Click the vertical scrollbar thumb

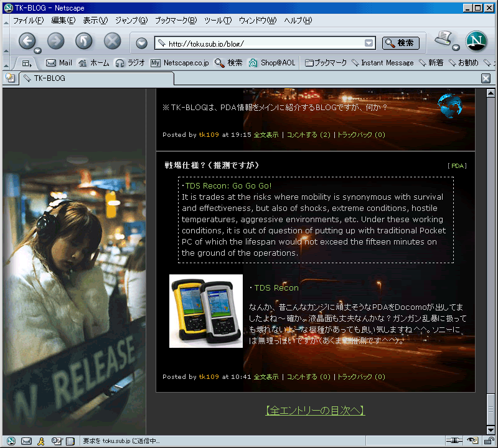(x=491, y=409)
